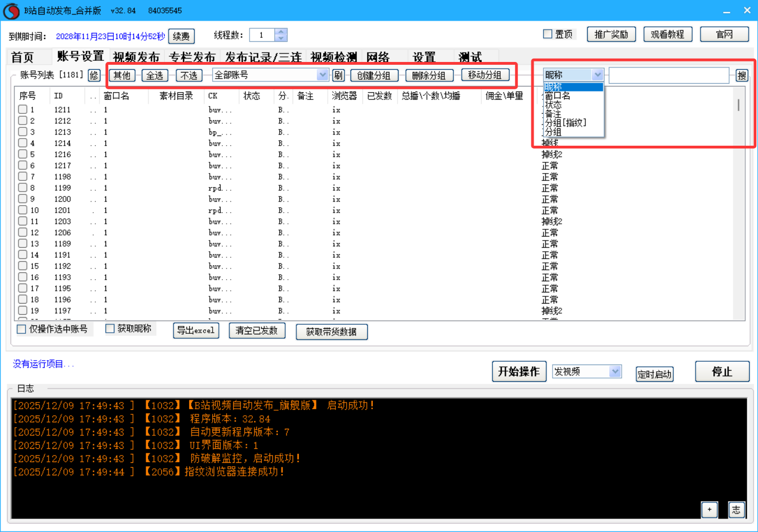Open the 发布记录/三连 tab

(x=262, y=57)
